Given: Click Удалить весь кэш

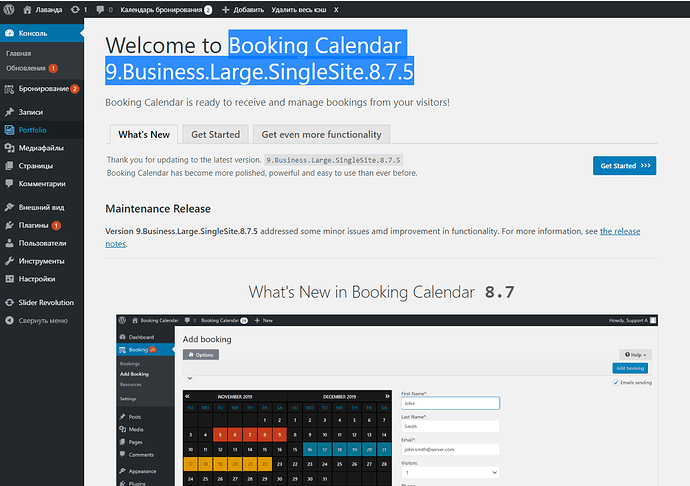Looking at the screenshot, I should coord(299,10).
